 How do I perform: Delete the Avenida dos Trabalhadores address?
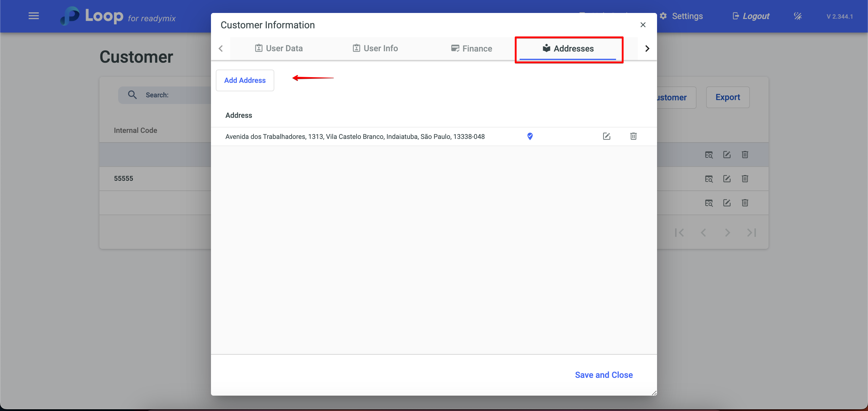point(633,136)
